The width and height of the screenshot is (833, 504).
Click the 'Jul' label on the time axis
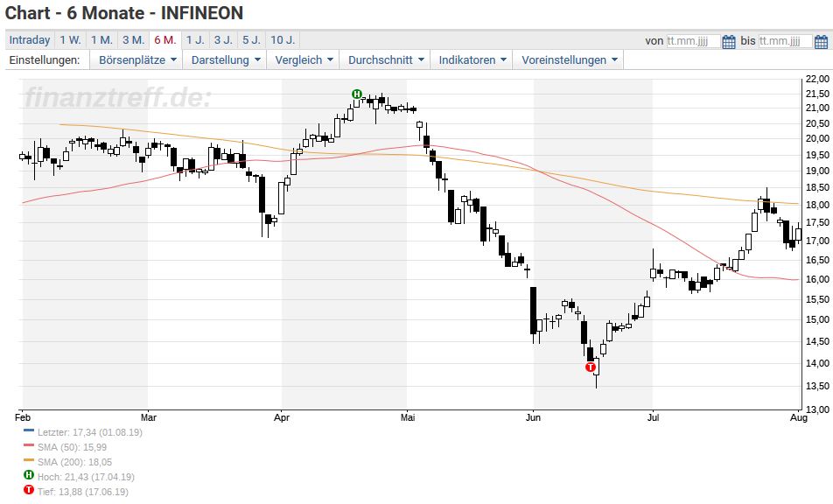653,417
